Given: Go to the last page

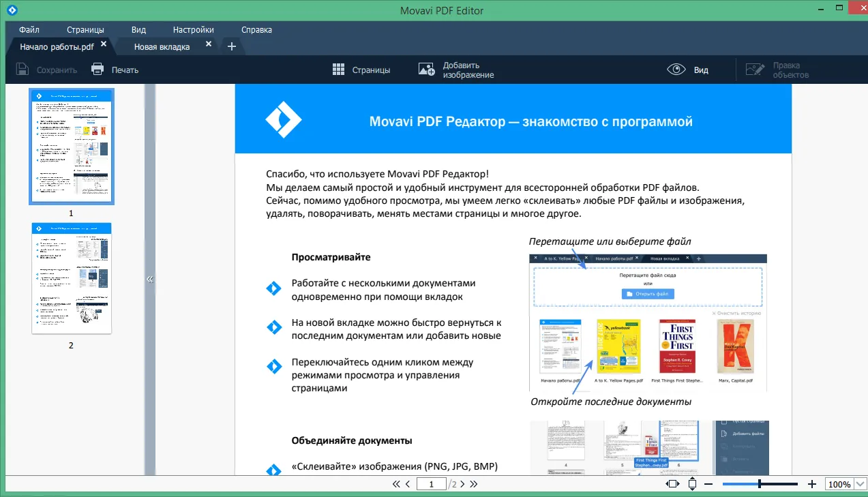Looking at the screenshot, I should tap(474, 485).
